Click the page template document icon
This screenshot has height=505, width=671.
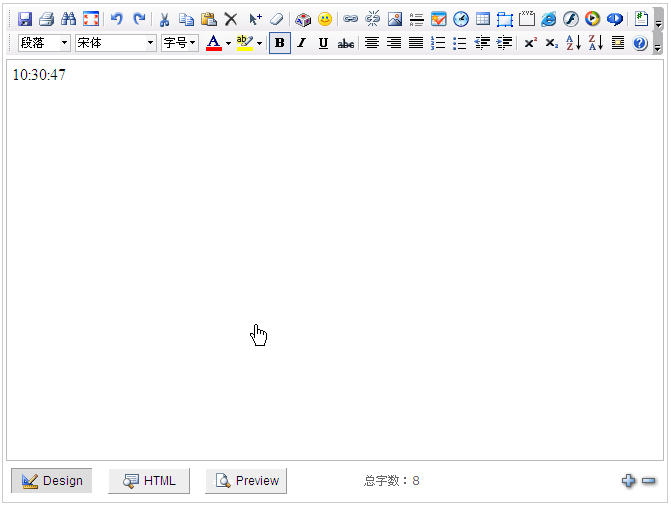(x=641, y=19)
